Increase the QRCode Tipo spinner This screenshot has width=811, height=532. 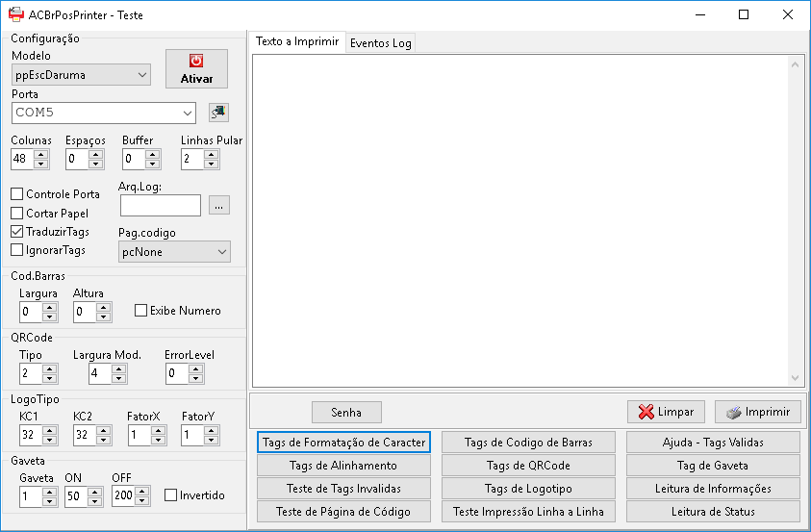click(50, 368)
